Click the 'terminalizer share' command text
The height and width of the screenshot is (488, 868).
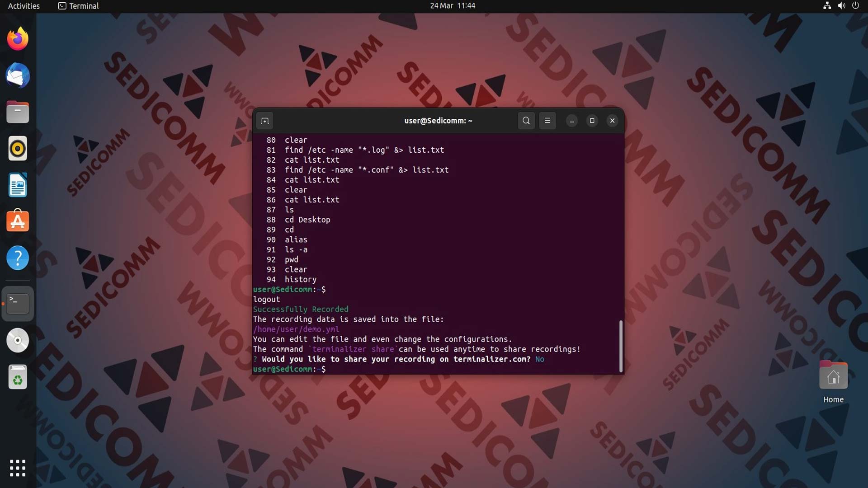point(353,349)
